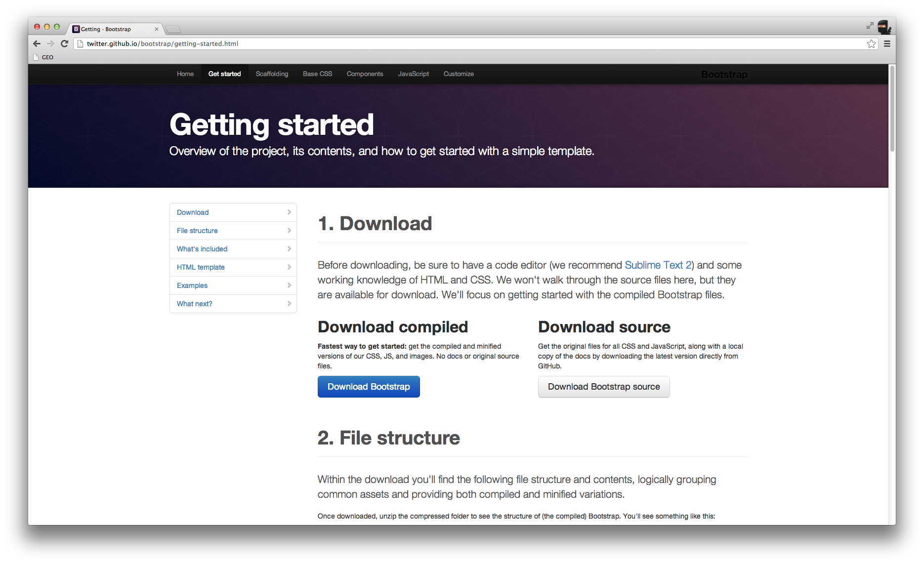Click the Bootstrap favicon on the tab

click(76, 29)
